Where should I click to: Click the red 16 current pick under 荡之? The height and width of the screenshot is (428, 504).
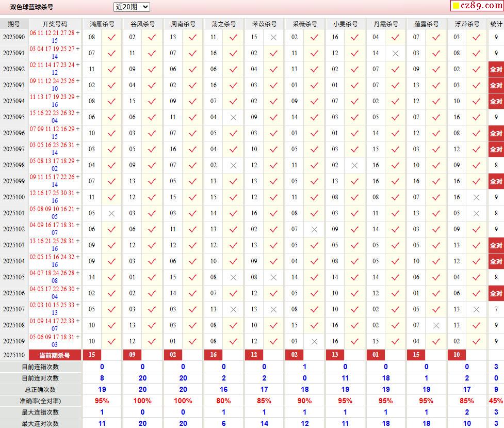click(x=214, y=355)
